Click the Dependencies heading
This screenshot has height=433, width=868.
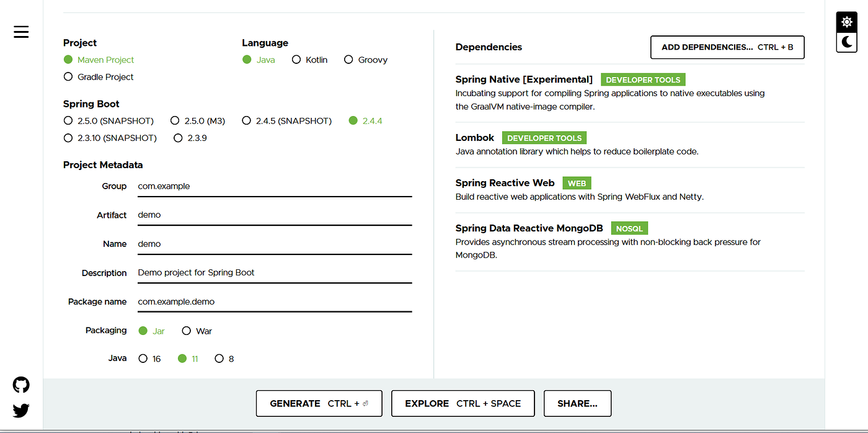(x=489, y=47)
